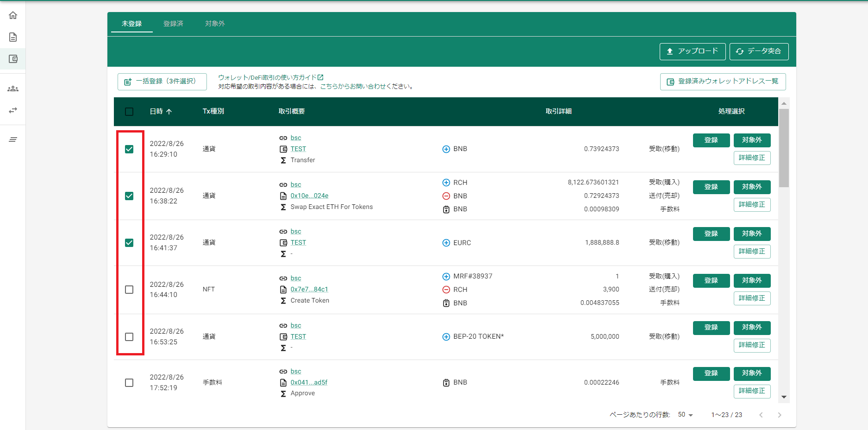Click the アップロード button
The height and width of the screenshot is (430, 868).
pos(693,51)
